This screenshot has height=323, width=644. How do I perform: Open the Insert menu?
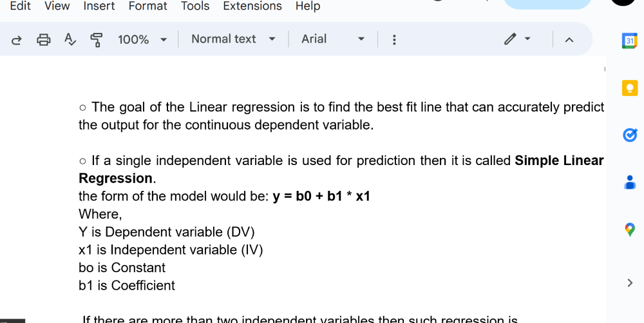point(99,6)
